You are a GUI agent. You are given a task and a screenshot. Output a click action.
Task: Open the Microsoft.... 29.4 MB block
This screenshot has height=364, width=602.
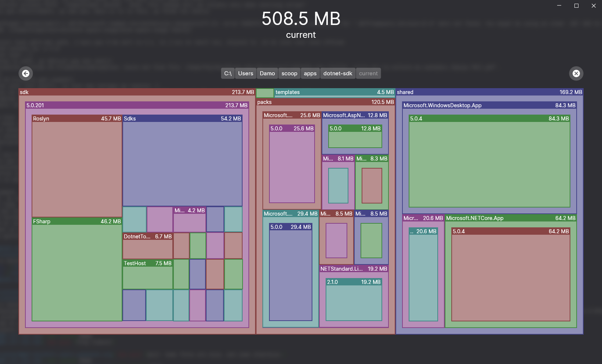point(291,269)
